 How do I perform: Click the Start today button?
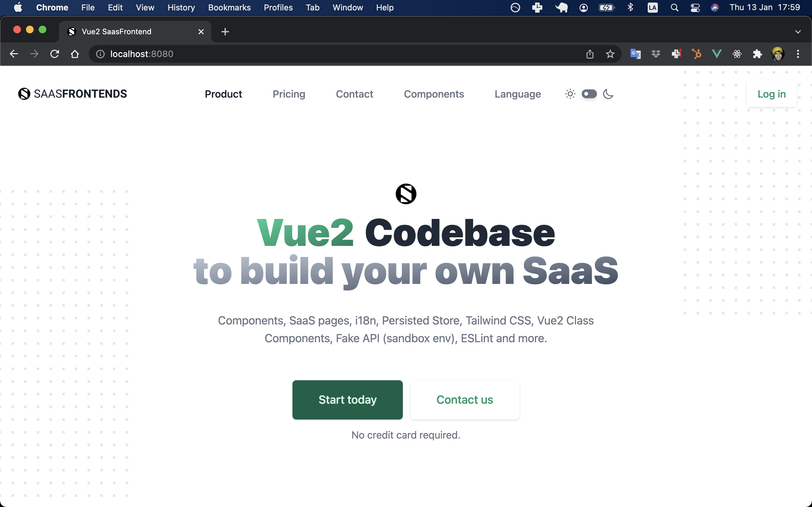(x=347, y=400)
